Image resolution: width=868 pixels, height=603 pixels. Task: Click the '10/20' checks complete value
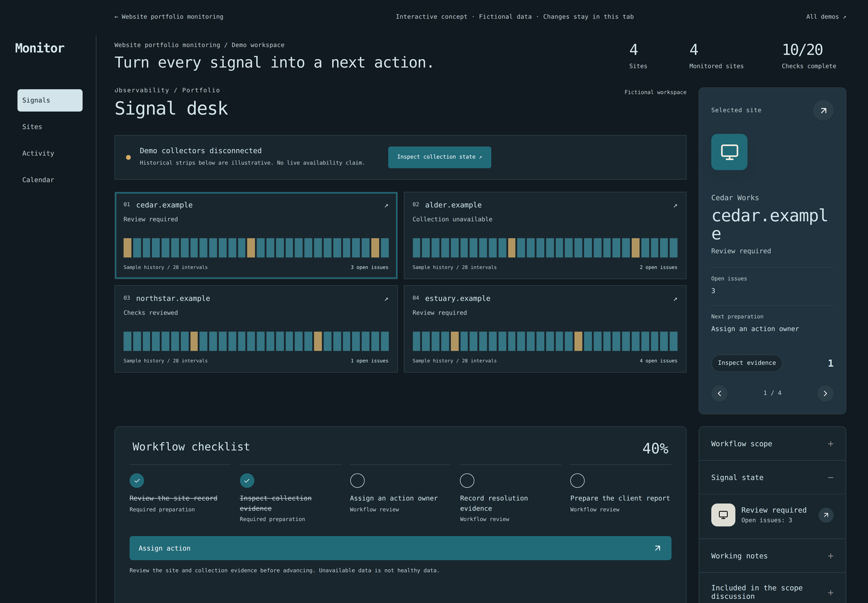pos(802,49)
